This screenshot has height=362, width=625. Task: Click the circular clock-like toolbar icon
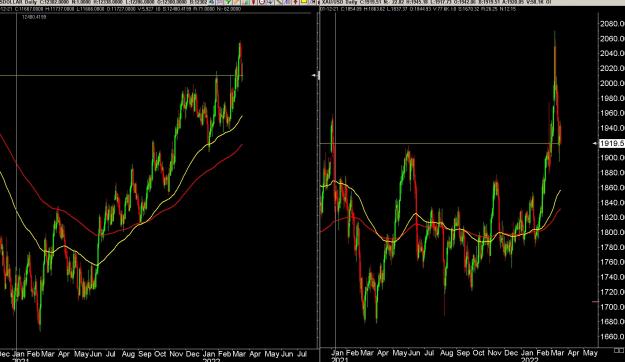(262, 2)
